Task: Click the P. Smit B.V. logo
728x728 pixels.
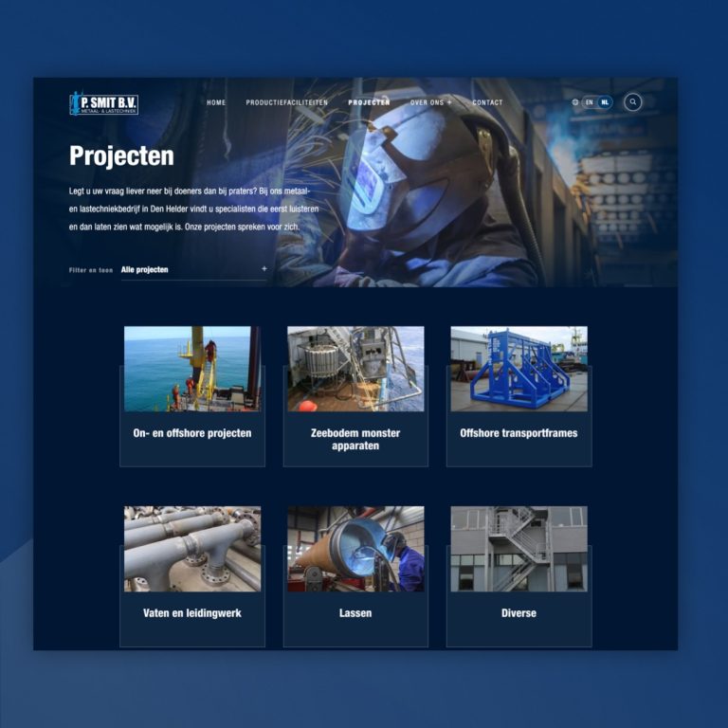Action: (x=103, y=103)
